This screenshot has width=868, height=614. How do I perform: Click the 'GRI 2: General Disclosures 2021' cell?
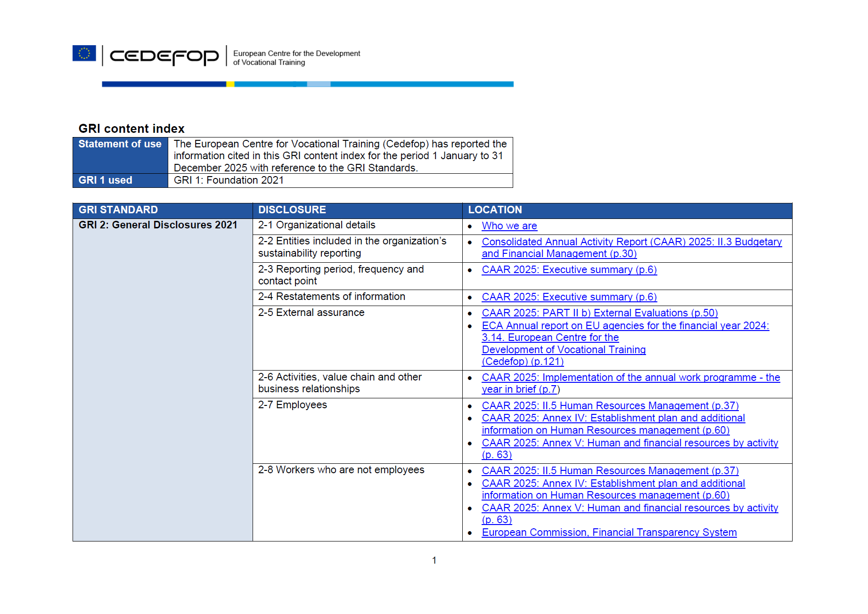[158, 225]
